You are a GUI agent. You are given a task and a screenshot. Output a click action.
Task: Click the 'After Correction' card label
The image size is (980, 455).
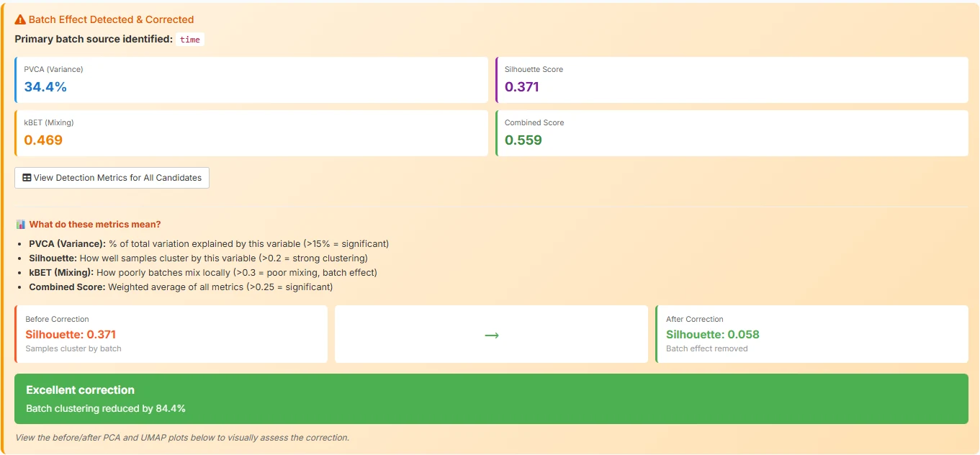click(x=695, y=319)
